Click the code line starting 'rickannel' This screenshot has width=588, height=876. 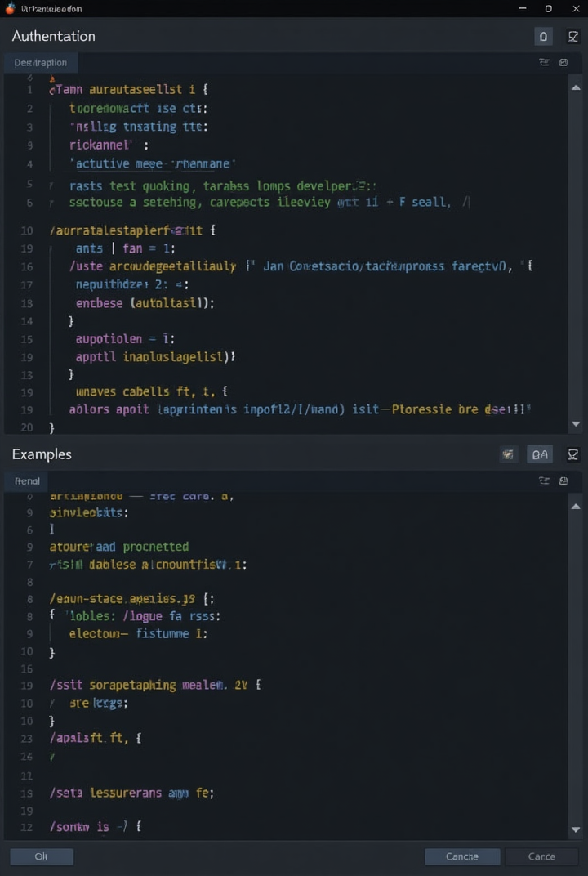[109, 145]
